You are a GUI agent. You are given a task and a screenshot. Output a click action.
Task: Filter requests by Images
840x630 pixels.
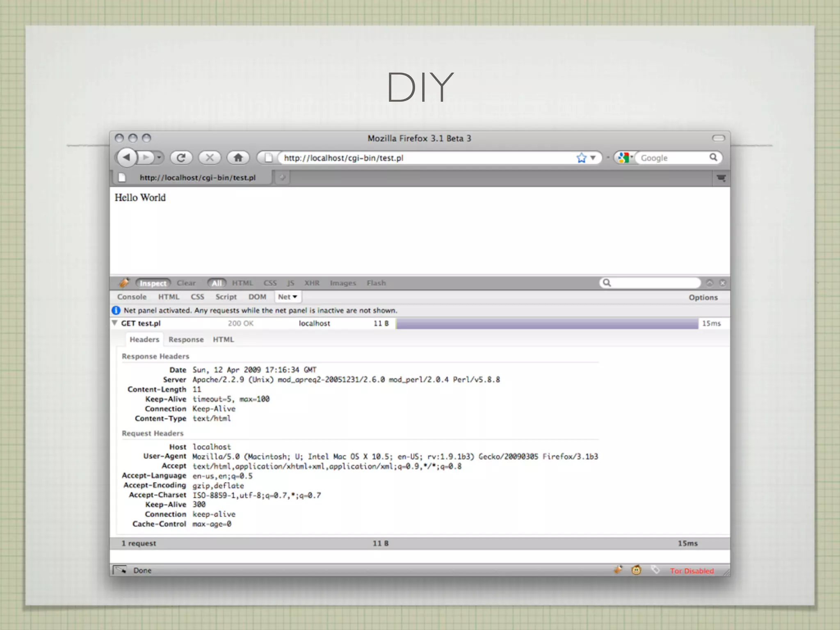(343, 283)
